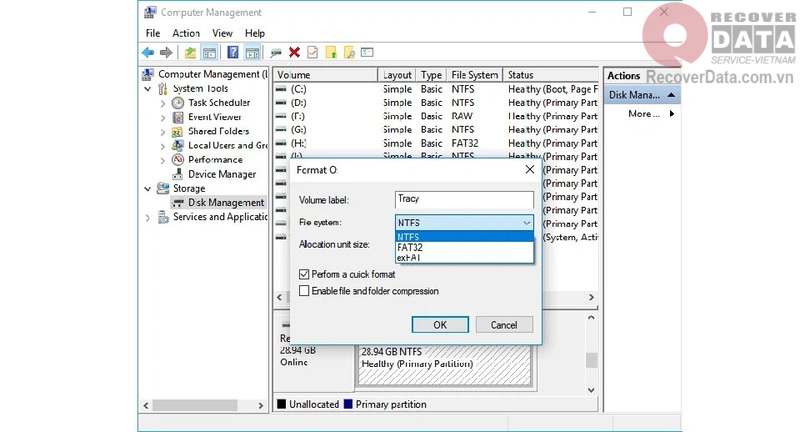800x432 pixels.
Task: Select the RAW file system volume row
Action: coord(436,116)
